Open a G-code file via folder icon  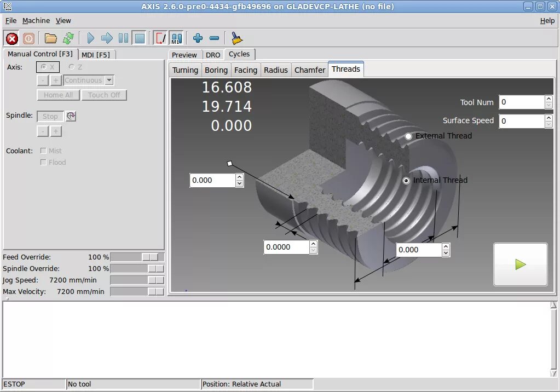(x=50, y=38)
